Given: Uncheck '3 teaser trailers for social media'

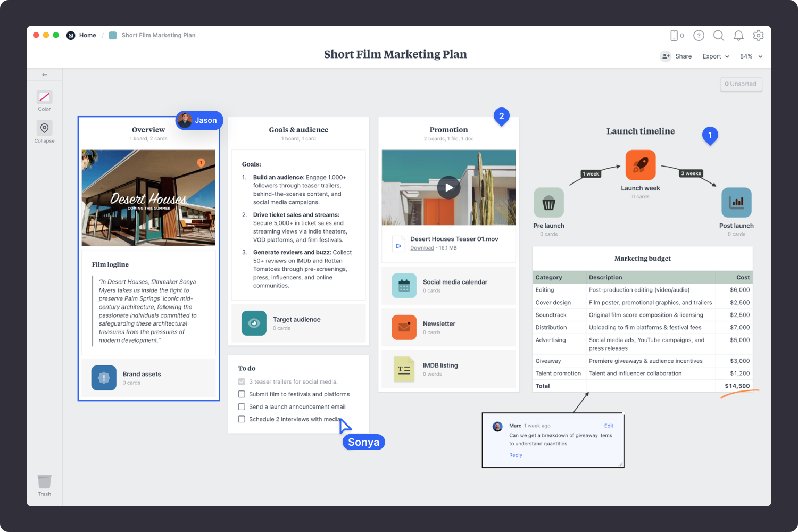Looking at the screenshot, I should click(242, 382).
